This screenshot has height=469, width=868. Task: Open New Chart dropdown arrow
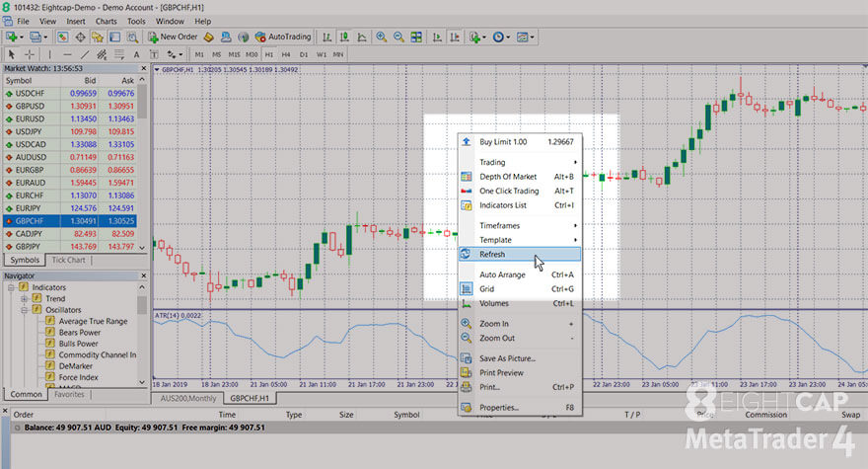(21, 38)
